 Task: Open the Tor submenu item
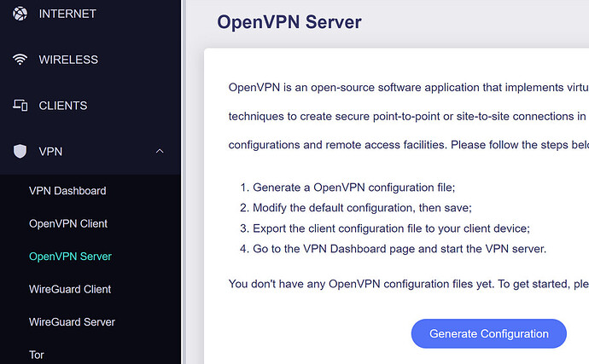coord(36,355)
